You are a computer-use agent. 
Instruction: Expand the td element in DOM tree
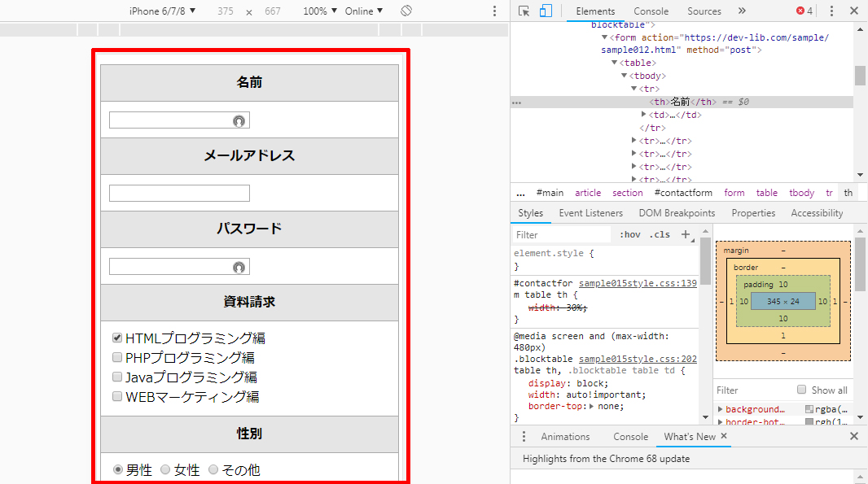[644, 115]
